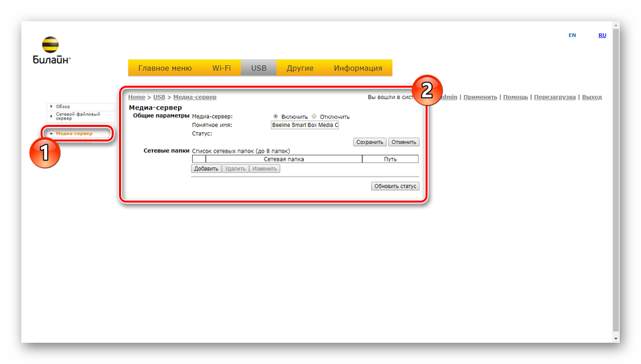Click the Обновить статус button
This screenshot has height=364, width=641.
point(395,186)
